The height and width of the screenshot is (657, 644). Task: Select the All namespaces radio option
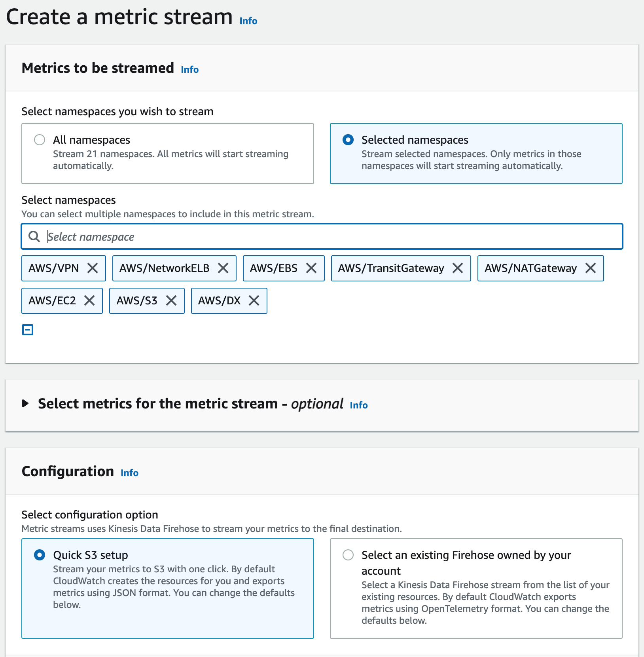(x=40, y=140)
